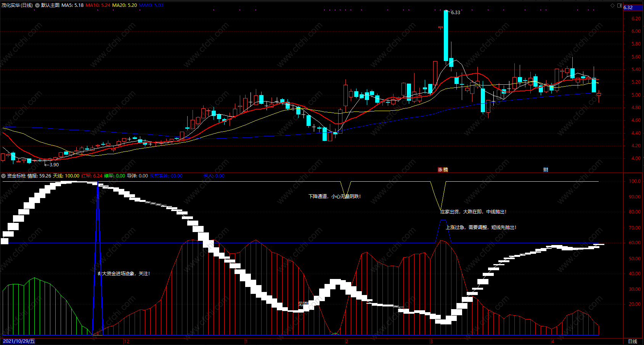Click the 6.33 high price annotation

[455, 13]
